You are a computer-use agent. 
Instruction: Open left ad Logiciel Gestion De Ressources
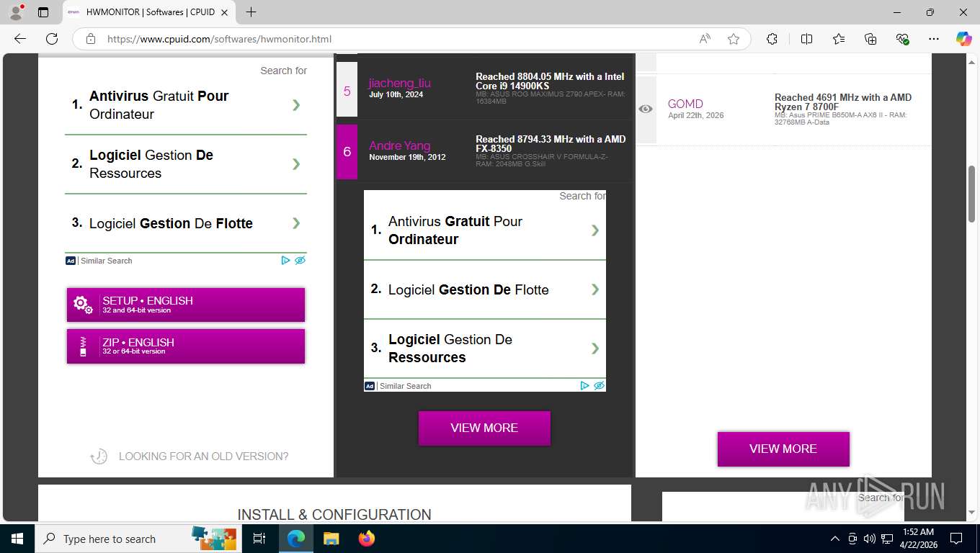point(186,164)
